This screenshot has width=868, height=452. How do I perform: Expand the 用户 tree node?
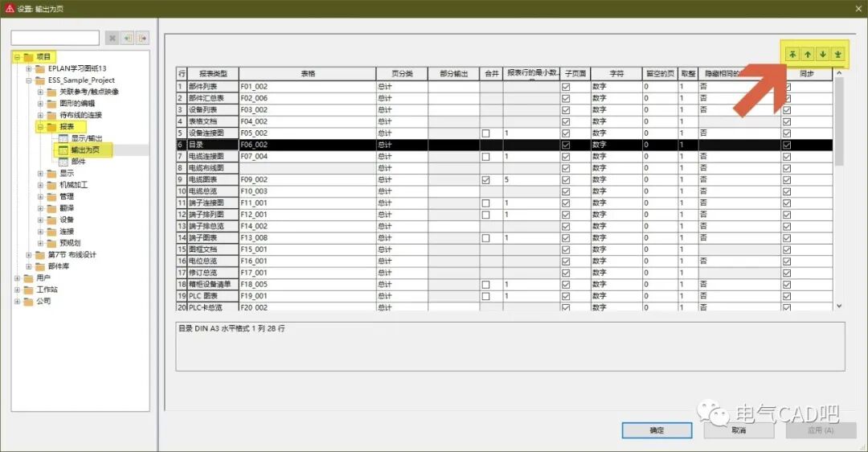[x=17, y=278]
